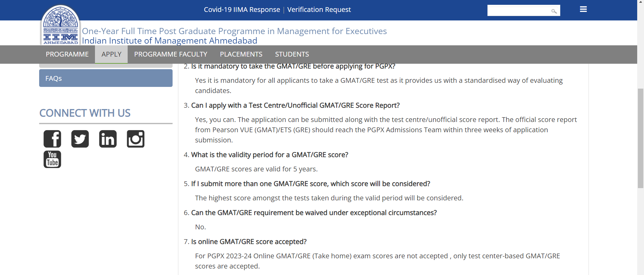Select the STUDENTS menu item
Image resolution: width=644 pixels, height=275 pixels.
pyautogui.click(x=292, y=55)
